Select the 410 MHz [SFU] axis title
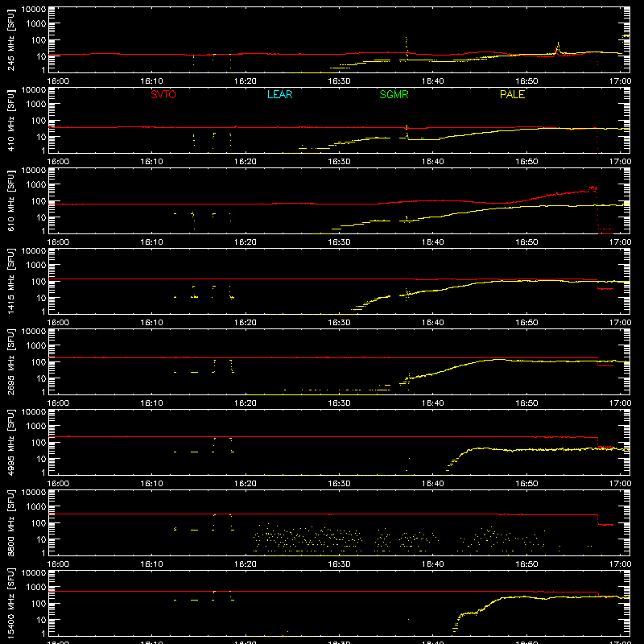 click(x=11, y=121)
